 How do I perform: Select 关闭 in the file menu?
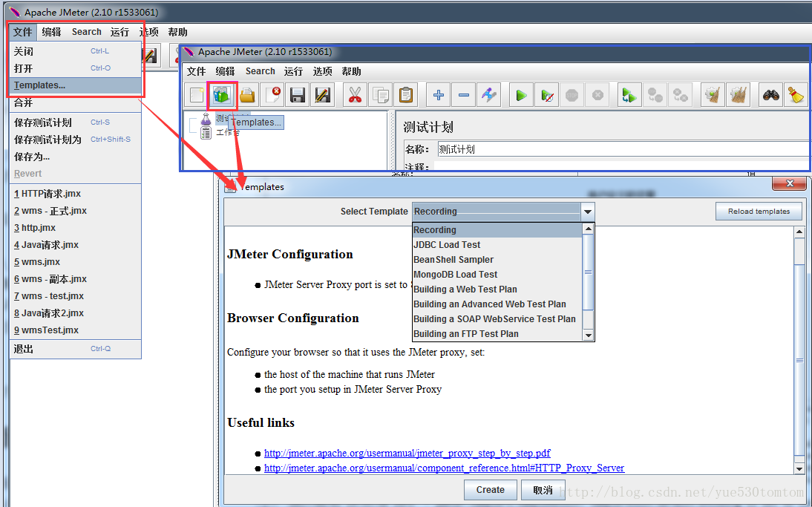point(76,51)
